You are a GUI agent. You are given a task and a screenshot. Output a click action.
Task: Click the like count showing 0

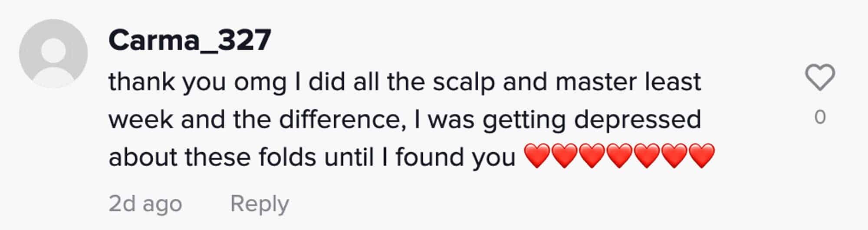pyautogui.click(x=820, y=117)
